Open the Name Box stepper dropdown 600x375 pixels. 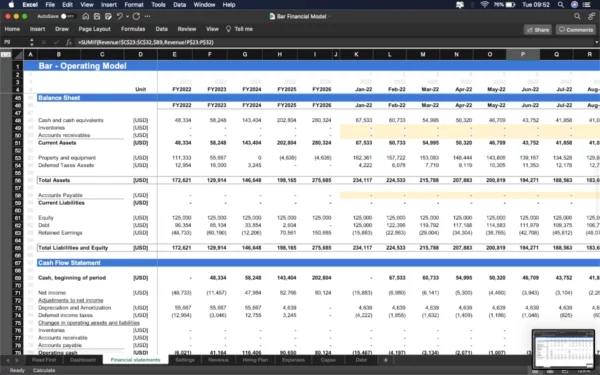32,42
